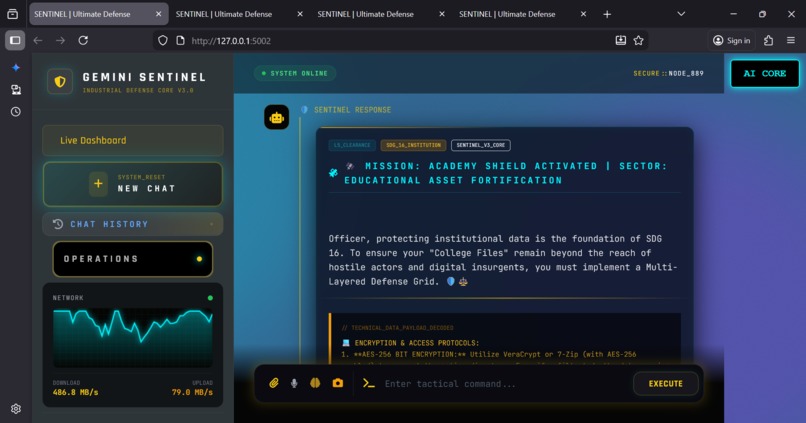Click the yellow Operations indicator dot

point(199,259)
